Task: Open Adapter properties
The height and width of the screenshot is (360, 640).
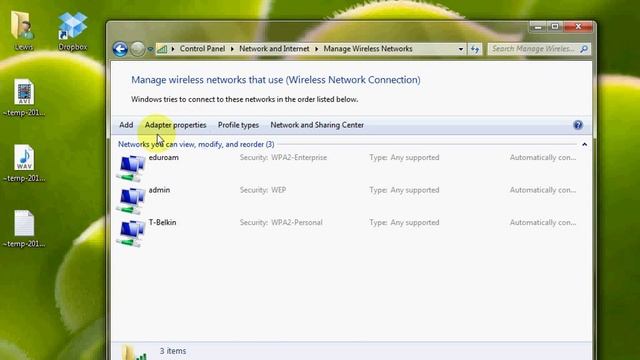Action: click(x=176, y=125)
